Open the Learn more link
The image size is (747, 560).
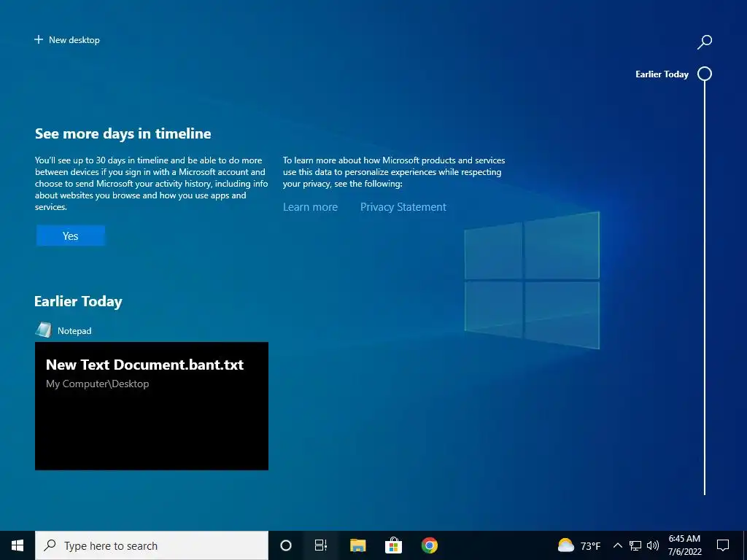click(x=310, y=207)
